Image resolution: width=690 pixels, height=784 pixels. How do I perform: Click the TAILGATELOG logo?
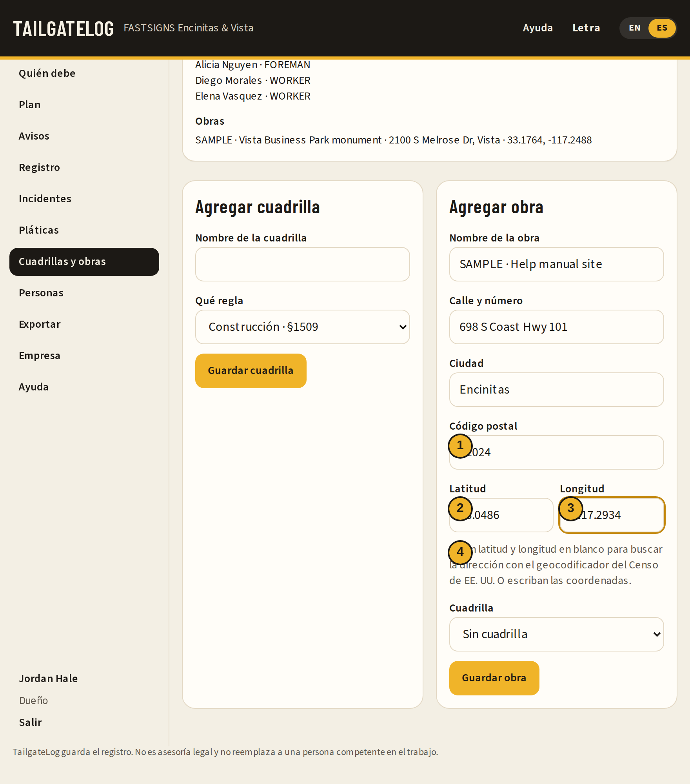64,29
